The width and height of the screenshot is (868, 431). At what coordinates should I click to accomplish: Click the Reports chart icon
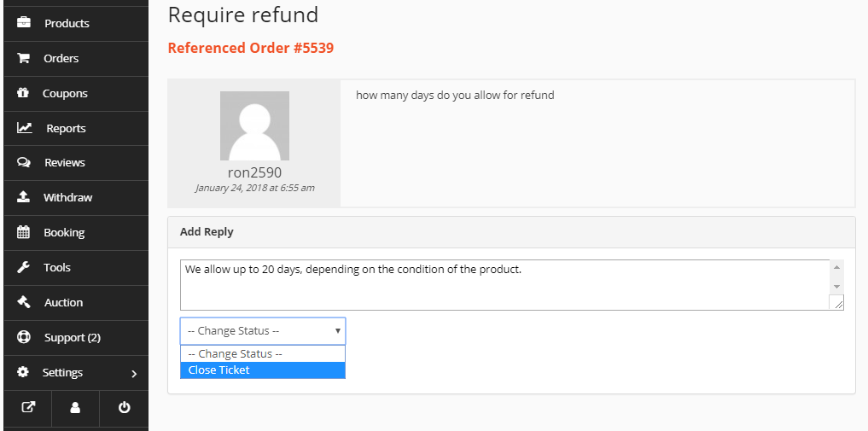pos(25,128)
